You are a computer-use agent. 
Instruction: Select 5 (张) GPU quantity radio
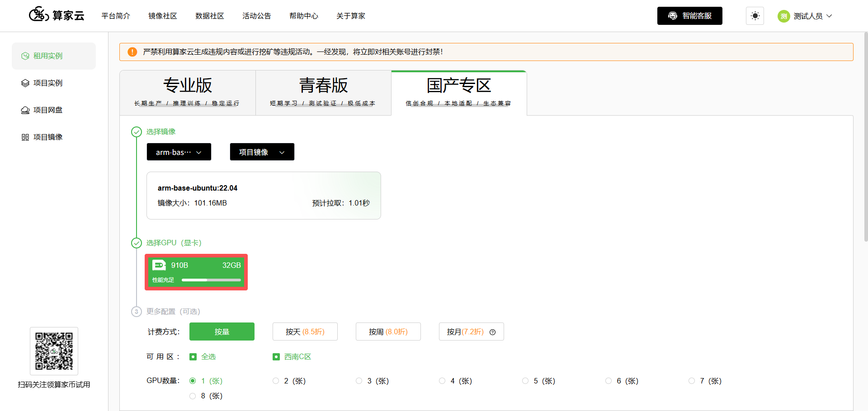point(525,381)
